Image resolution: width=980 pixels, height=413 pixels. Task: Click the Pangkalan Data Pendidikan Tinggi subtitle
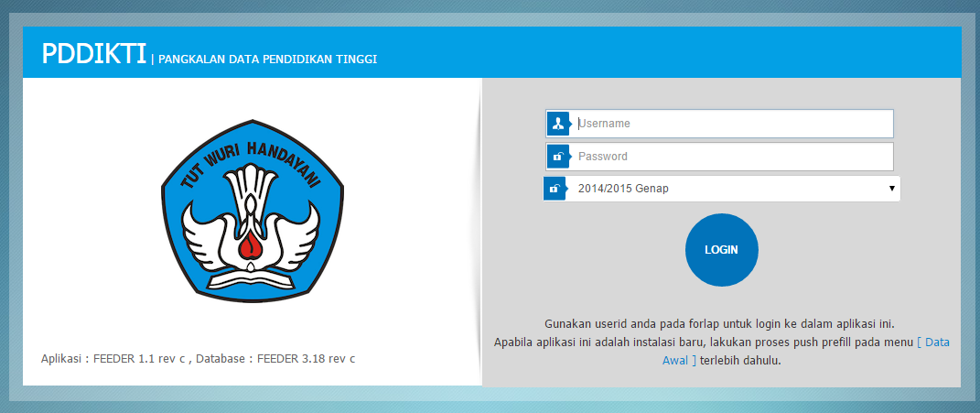tap(267, 60)
